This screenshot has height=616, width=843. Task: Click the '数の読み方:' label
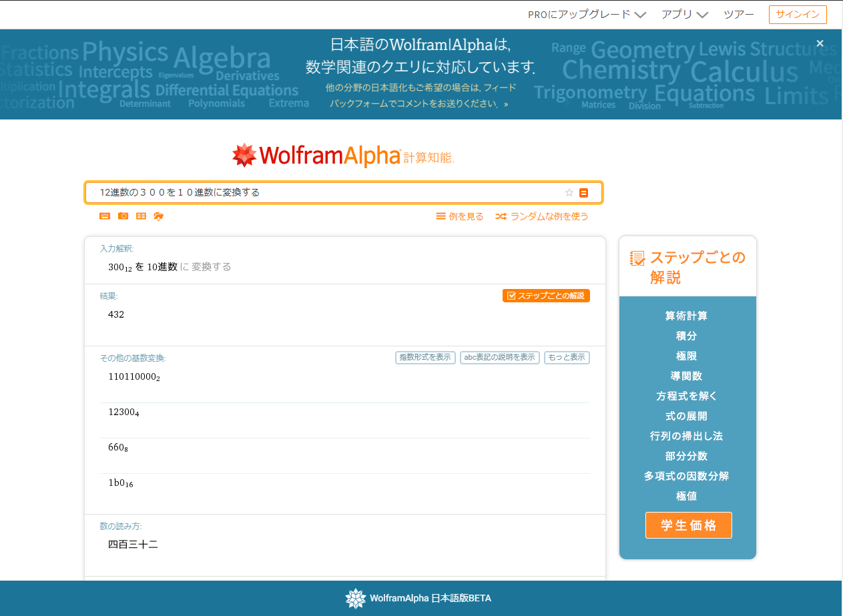(121, 527)
